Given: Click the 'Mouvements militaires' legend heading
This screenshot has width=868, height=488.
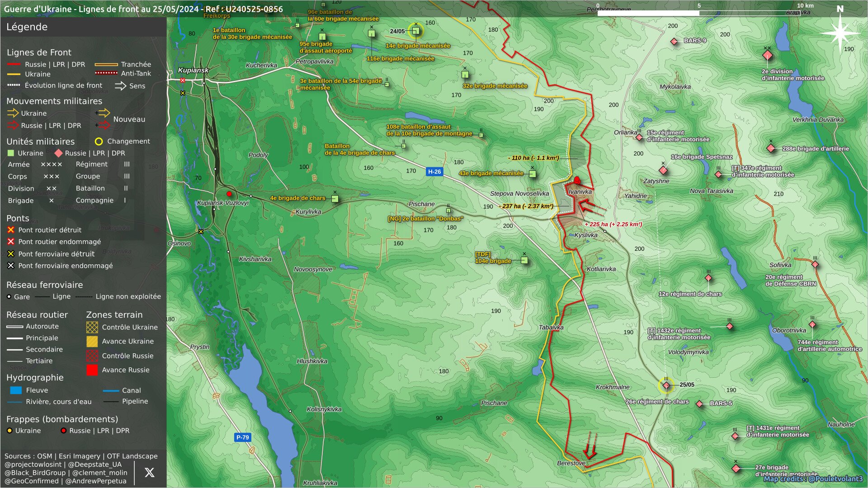Looking at the screenshot, I should [x=54, y=101].
